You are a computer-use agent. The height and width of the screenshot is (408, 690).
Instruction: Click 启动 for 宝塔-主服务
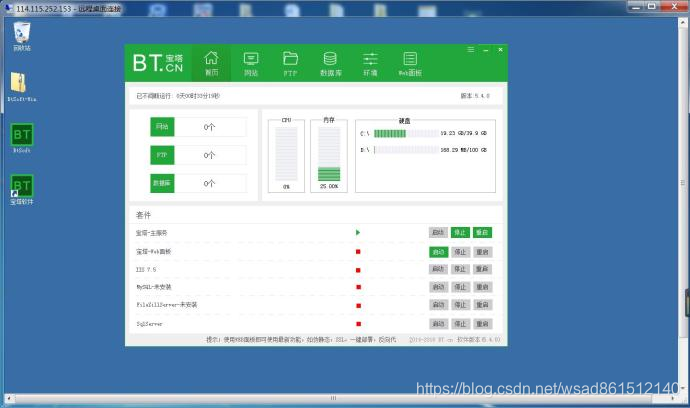[438, 232]
